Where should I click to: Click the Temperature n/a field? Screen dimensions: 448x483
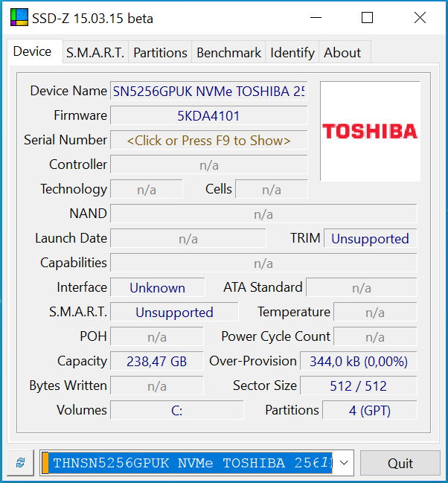(x=375, y=313)
